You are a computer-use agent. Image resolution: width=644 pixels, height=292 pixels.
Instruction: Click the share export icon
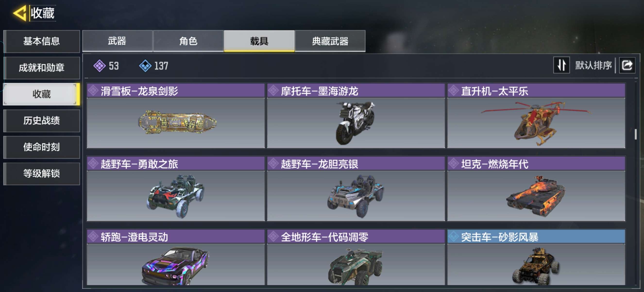(627, 65)
